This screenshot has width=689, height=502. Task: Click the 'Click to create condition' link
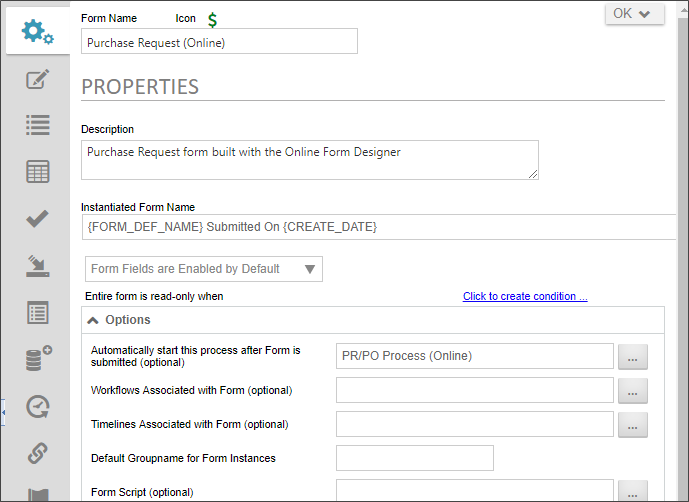point(524,296)
